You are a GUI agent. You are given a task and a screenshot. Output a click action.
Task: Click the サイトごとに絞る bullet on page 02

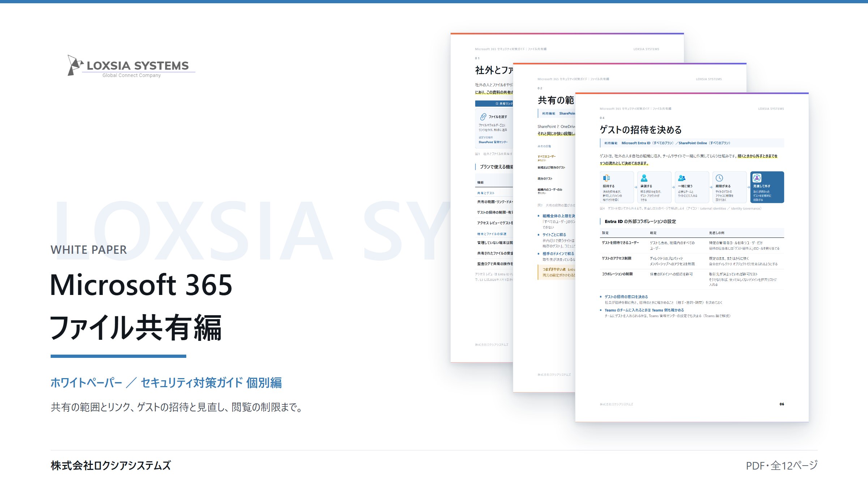tap(554, 235)
